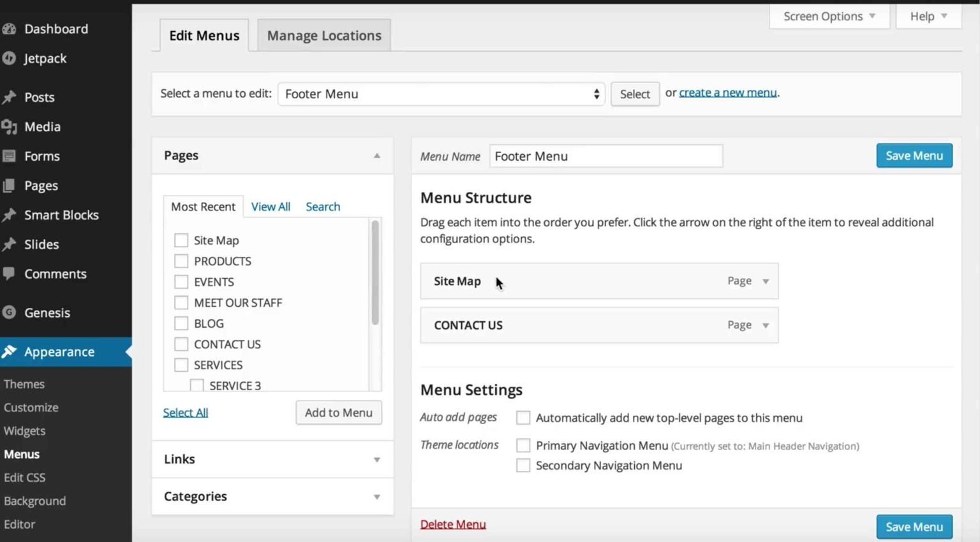The width and height of the screenshot is (980, 542).
Task: Click the Posts pushpin icon
Action: tap(9, 98)
